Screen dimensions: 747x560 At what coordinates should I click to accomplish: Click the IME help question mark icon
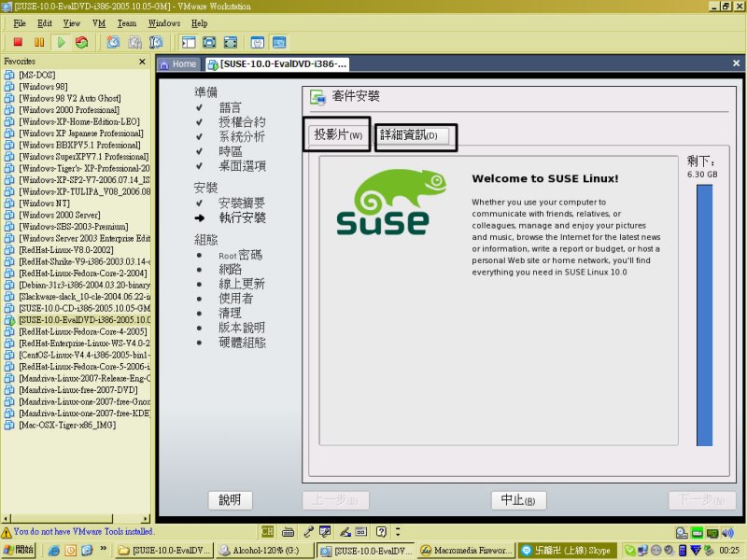pyautogui.click(x=381, y=531)
